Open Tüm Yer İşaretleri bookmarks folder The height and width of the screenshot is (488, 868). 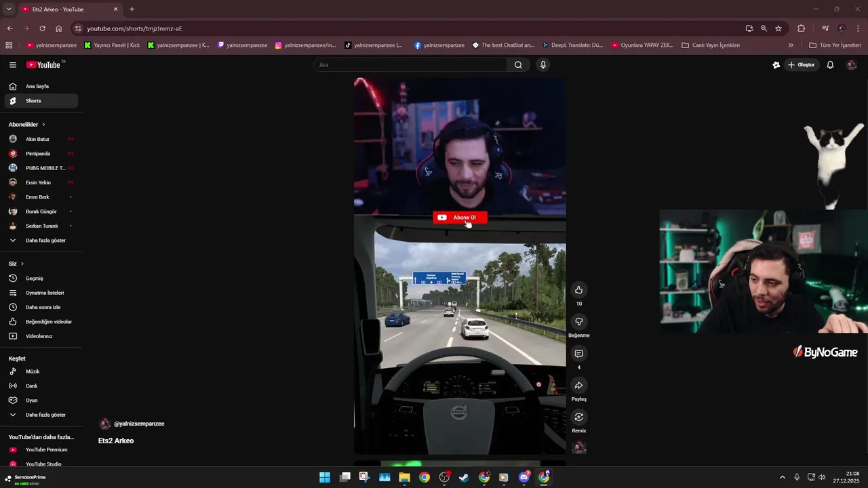pos(835,45)
